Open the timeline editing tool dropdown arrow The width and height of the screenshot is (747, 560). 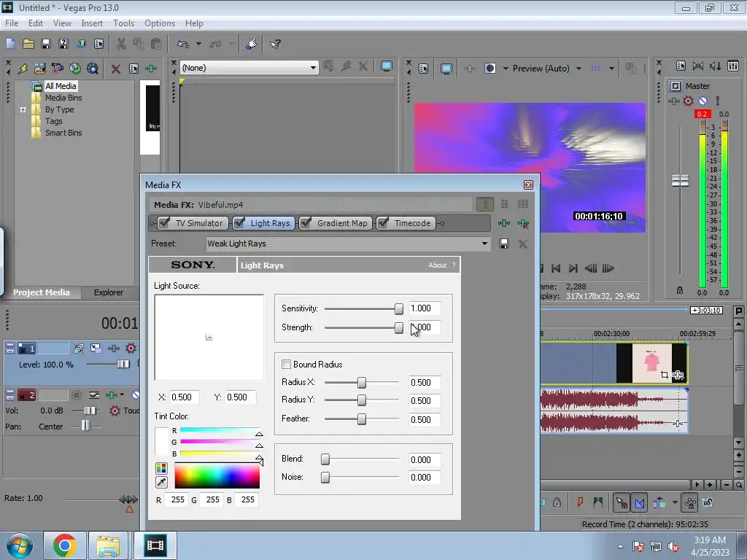(675, 502)
